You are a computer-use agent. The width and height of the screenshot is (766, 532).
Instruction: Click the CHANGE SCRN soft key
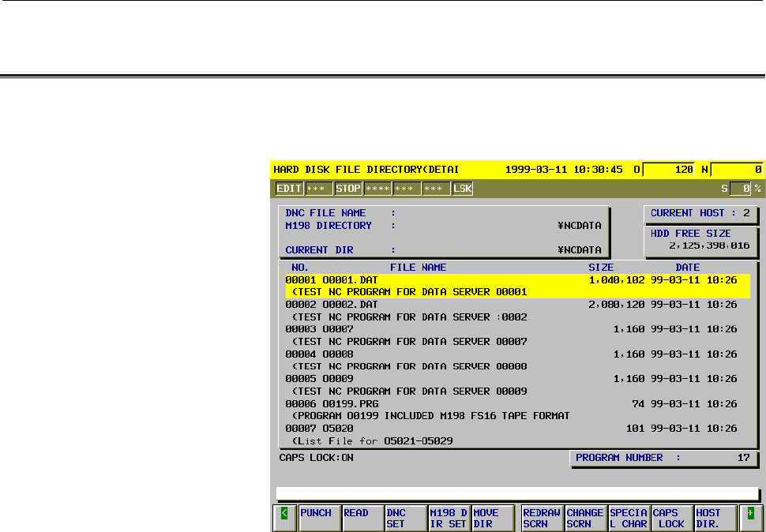coord(586,518)
